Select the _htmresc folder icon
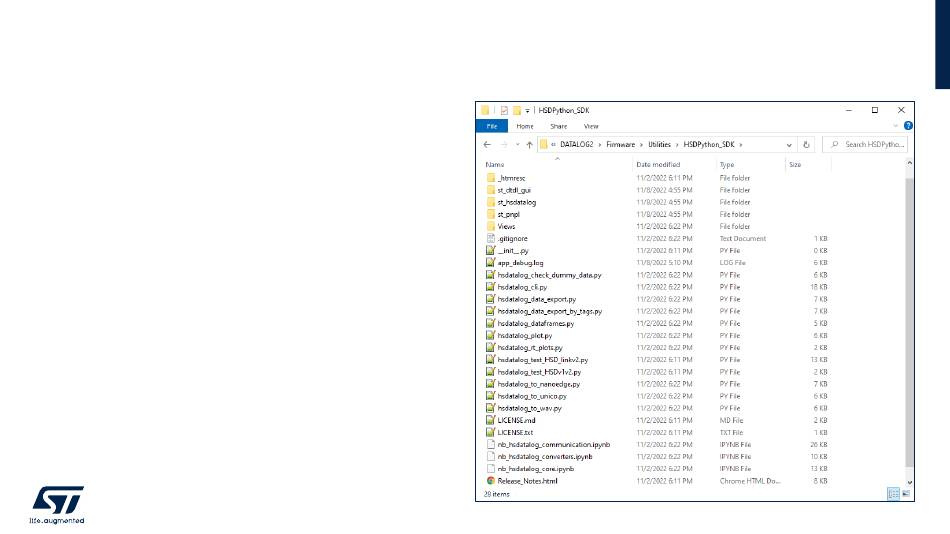Image resolution: width=950 pixels, height=534 pixels. pyautogui.click(x=491, y=178)
